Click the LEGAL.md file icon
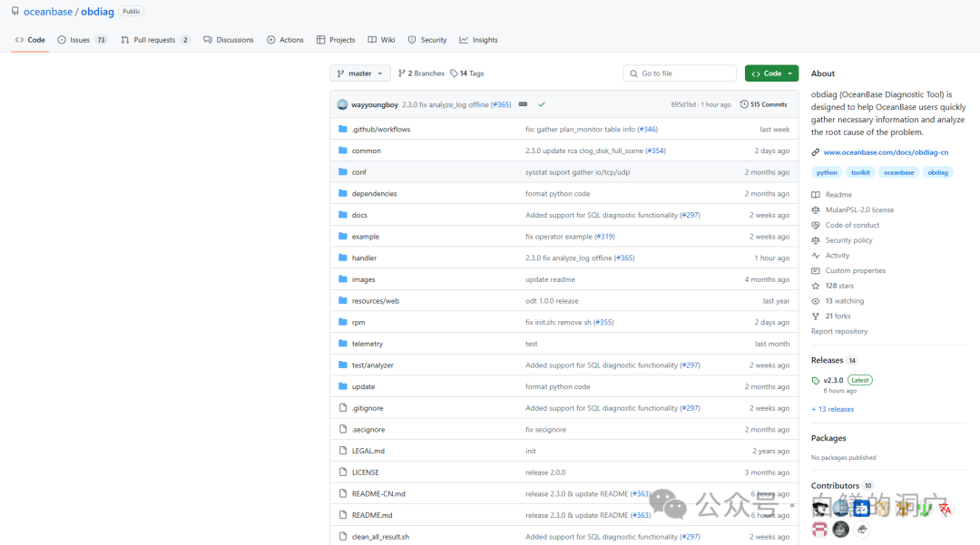The width and height of the screenshot is (980, 545). coord(342,451)
